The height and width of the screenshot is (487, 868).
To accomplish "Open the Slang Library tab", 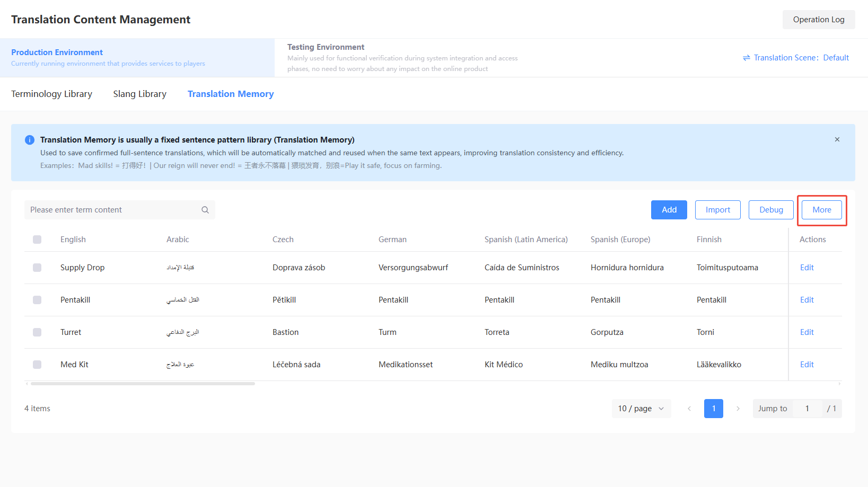I will tap(139, 94).
